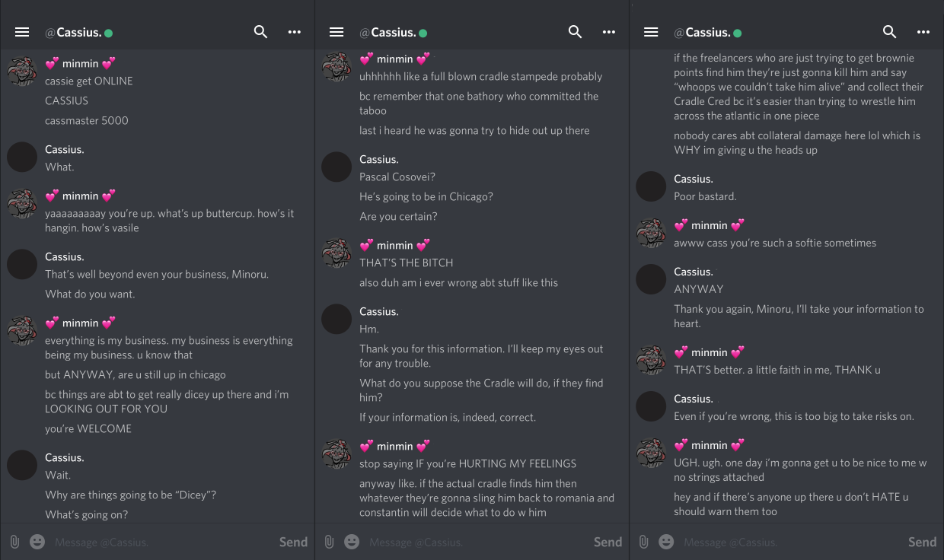Screen dimensions: 944x560
Task: Open the hamburger menu in the right panel
Action: pos(651,32)
